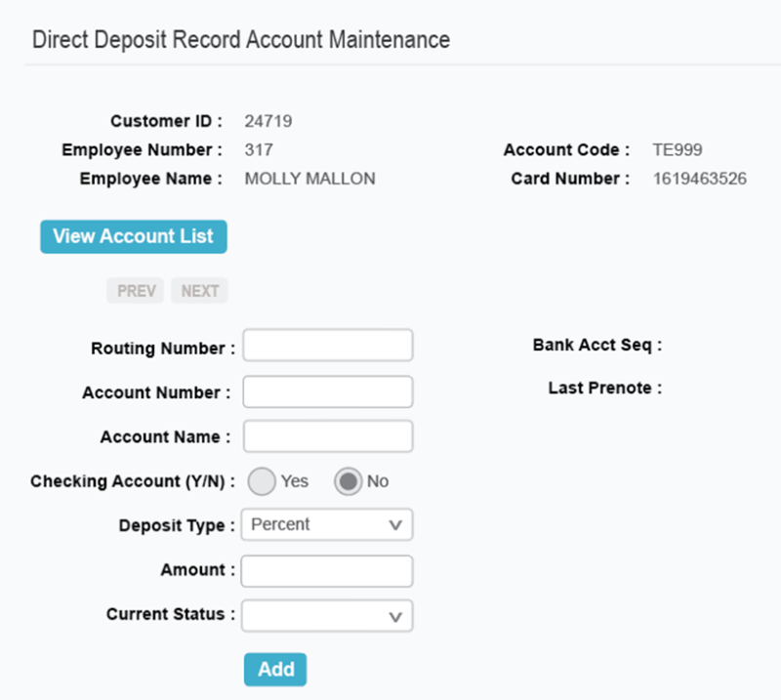This screenshot has height=700, width=781.
Task: Select No for Checking Account
Action: point(349,480)
